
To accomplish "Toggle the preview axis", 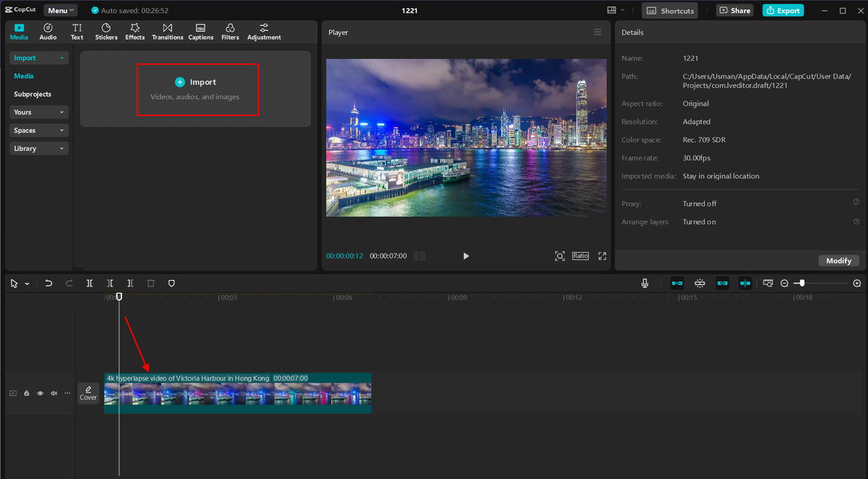I will [x=745, y=283].
